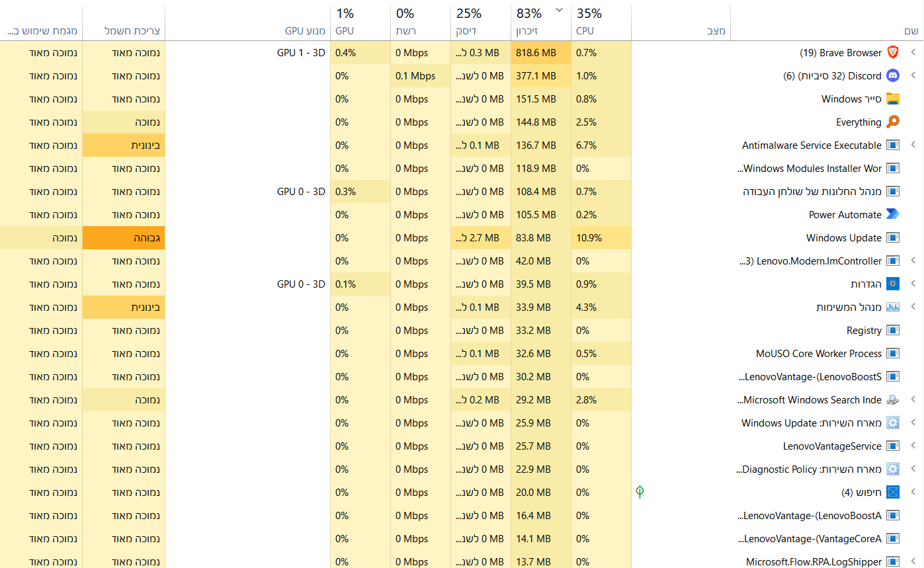Image resolution: width=924 pixels, height=568 pixels.
Task: Expand the Lenovo.Modern.ImController group
Action: pyautogui.click(x=913, y=261)
